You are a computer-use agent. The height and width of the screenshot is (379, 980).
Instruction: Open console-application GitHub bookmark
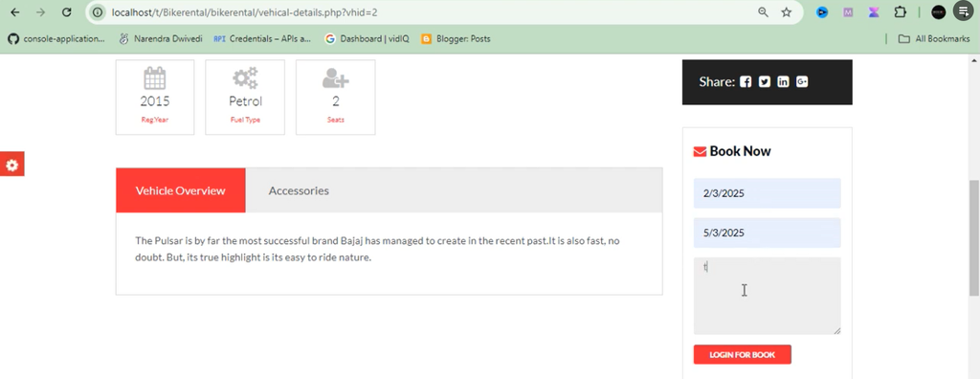point(56,39)
